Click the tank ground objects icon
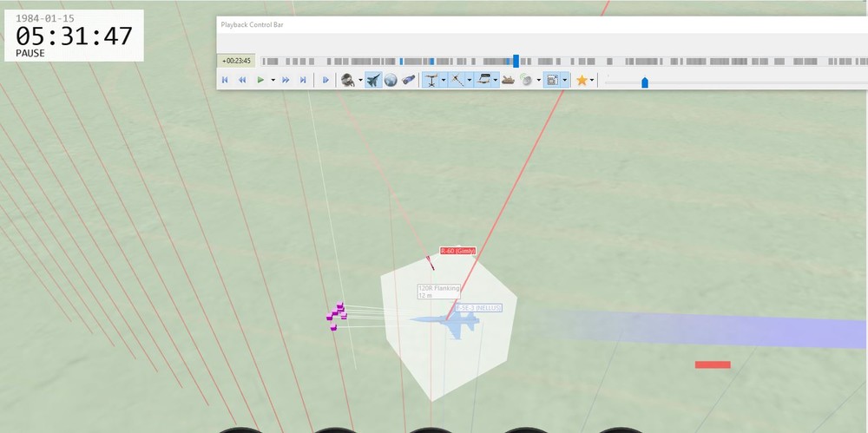The height and width of the screenshot is (433, 868). point(508,81)
